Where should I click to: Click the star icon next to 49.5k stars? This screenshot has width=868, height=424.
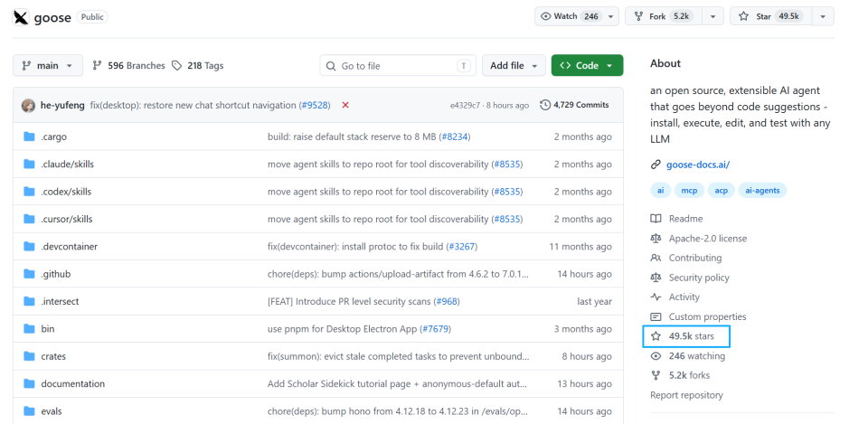tap(656, 336)
